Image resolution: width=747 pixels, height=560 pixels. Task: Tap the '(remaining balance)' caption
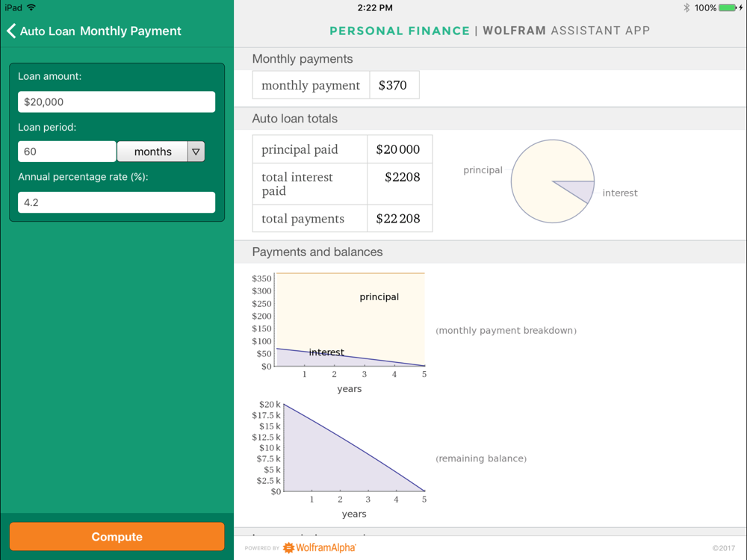tap(481, 458)
